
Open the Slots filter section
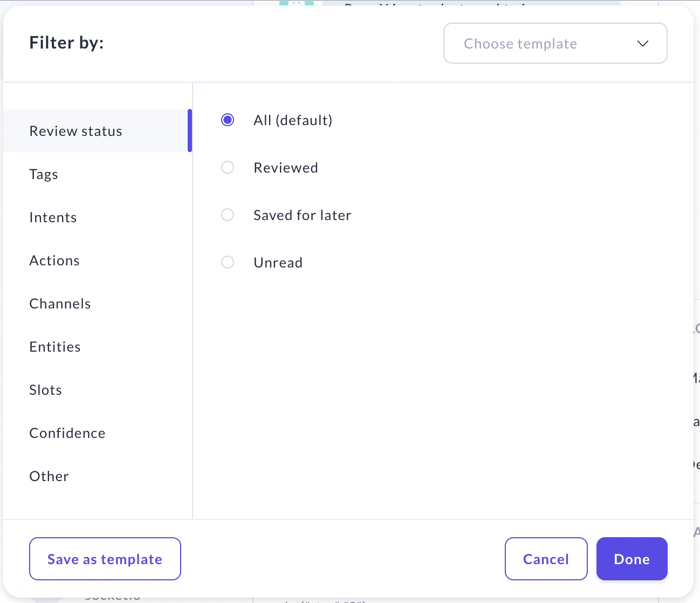coord(45,389)
